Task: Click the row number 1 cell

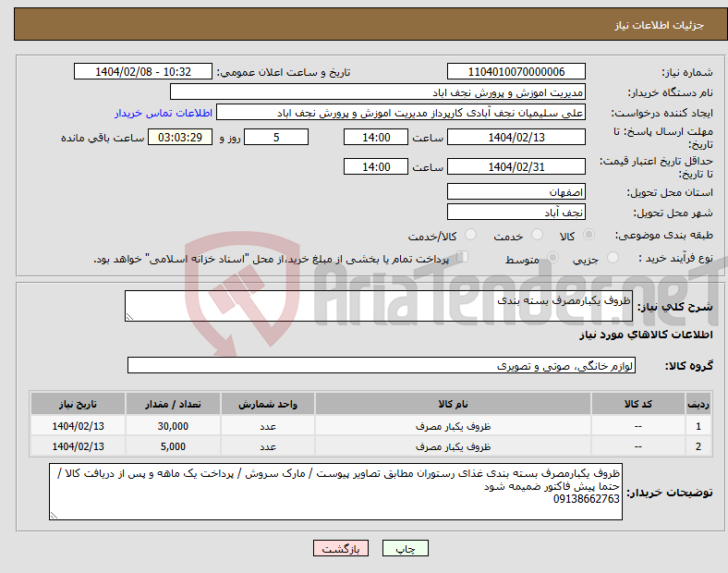Action: [x=698, y=426]
